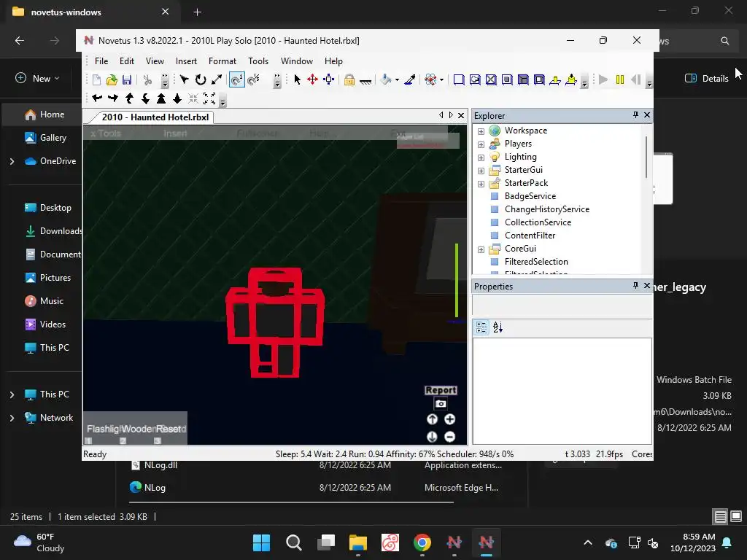Click the left-turn camera arrow icon
The image size is (747, 560).
pyautogui.click(x=97, y=98)
